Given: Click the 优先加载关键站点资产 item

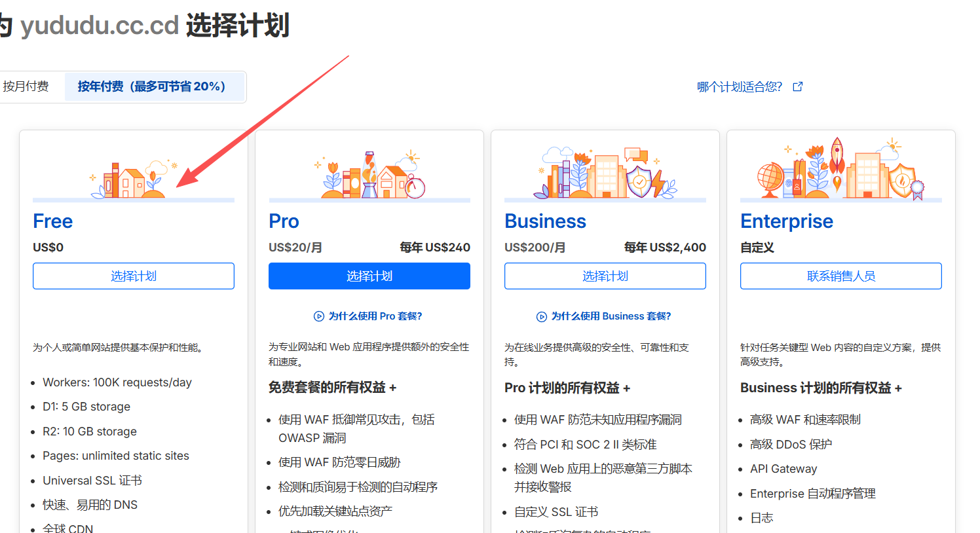Looking at the screenshot, I should [x=335, y=511].
